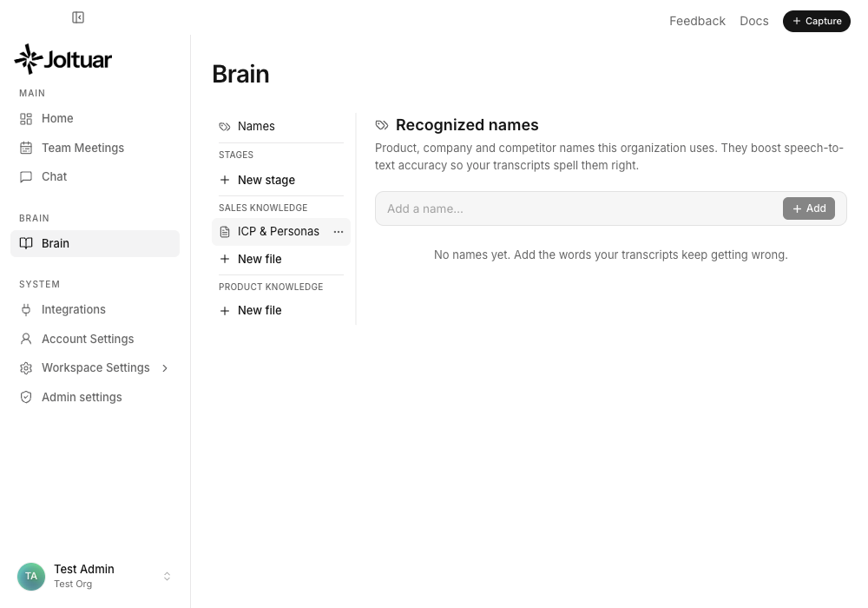Click the Brain page title
This screenshot has height=608, width=868.
coord(240,74)
